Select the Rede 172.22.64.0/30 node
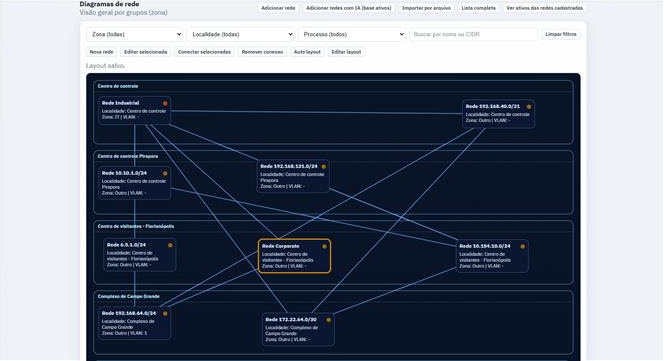The height and width of the screenshot is (361, 664). [x=298, y=330]
